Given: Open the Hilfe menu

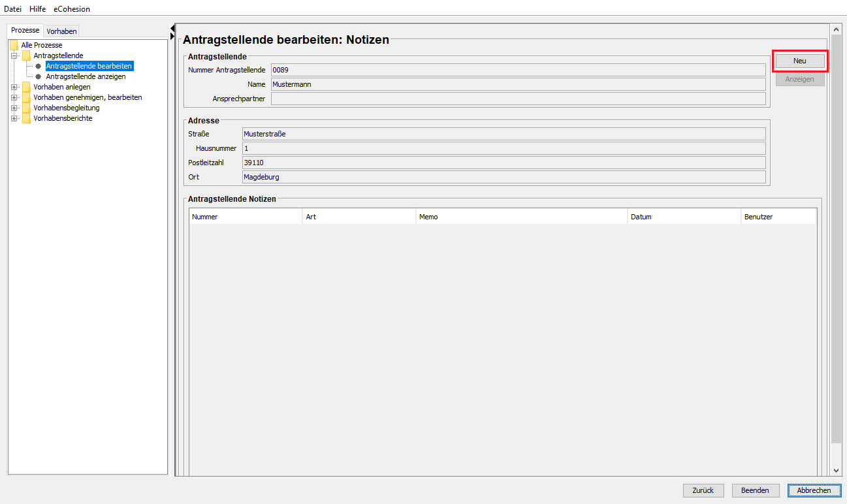Looking at the screenshot, I should 37,9.
